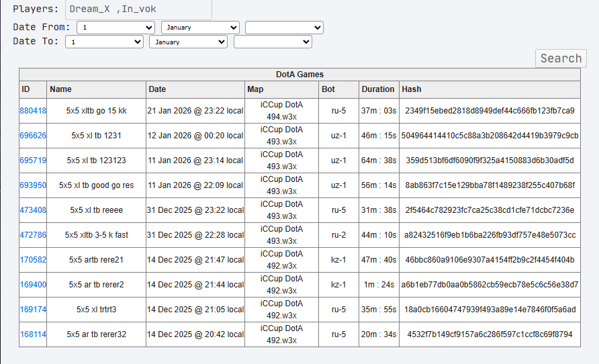
Task: Select game name '5x5 xl tb 1231'
Action: (96, 136)
